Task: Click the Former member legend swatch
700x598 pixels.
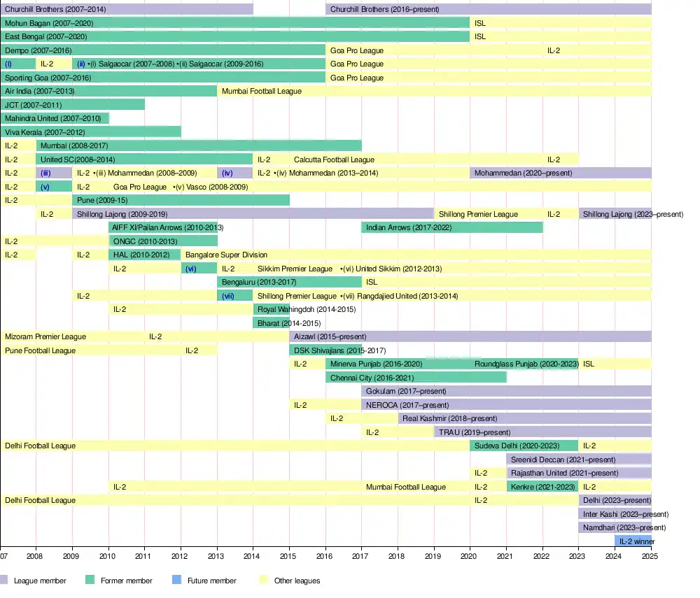Action: click(90, 580)
